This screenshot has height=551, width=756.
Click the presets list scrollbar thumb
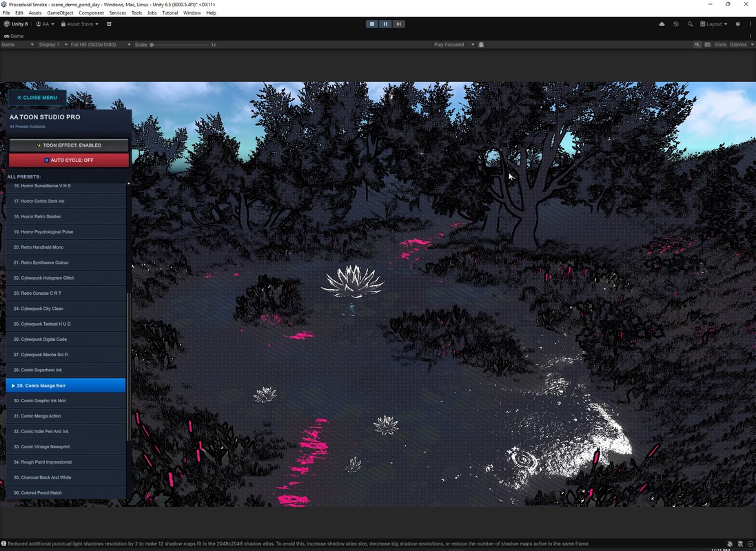pyautogui.click(x=128, y=366)
